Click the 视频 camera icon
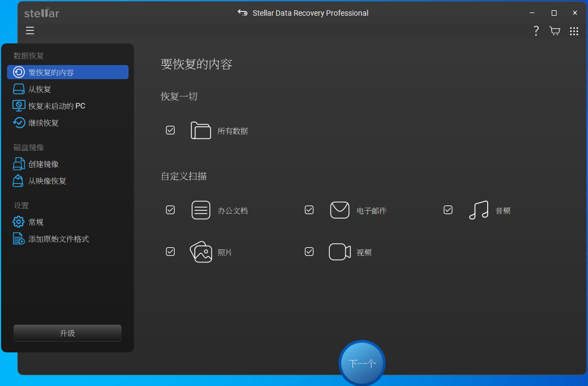This screenshot has width=588, height=386. (340, 252)
